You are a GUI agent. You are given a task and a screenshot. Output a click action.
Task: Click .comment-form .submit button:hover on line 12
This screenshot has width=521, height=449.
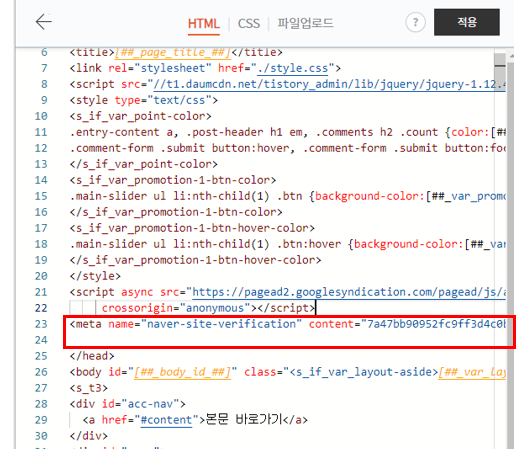[x=182, y=148]
